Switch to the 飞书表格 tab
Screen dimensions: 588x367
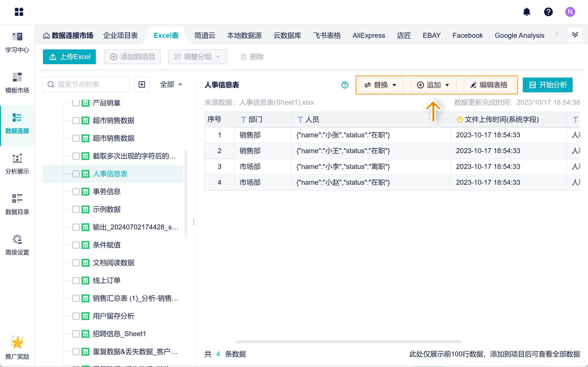[x=327, y=36]
